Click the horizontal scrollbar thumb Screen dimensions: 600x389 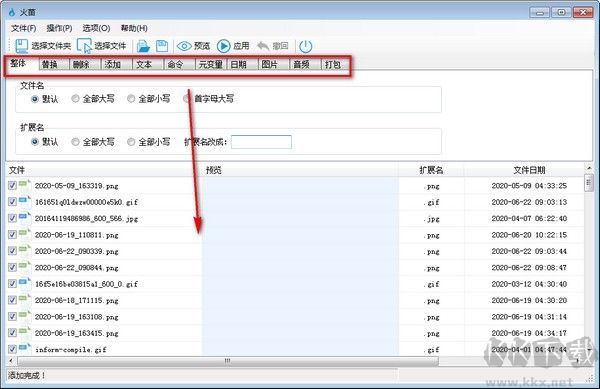coord(228,361)
